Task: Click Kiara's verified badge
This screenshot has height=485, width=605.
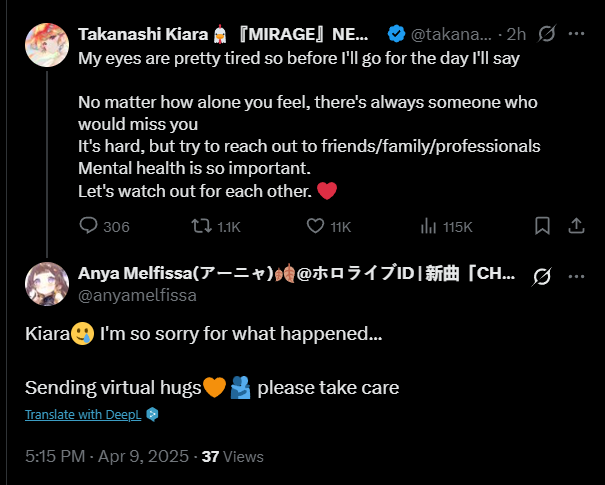Action: [396, 34]
